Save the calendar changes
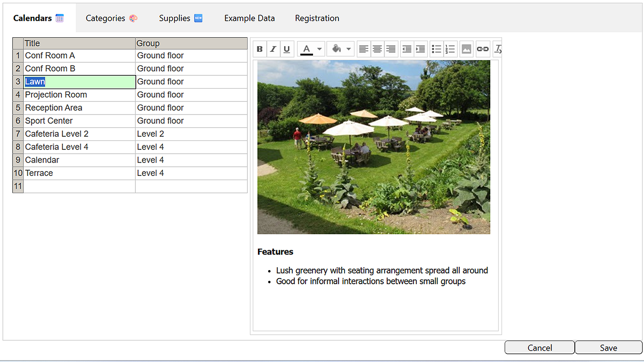This screenshot has width=644, height=362. (x=608, y=347)
